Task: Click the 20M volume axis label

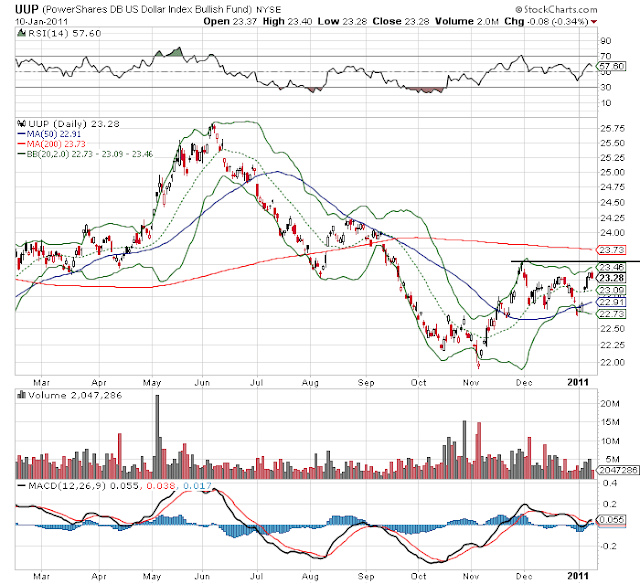Action: (x=610, y=404)
